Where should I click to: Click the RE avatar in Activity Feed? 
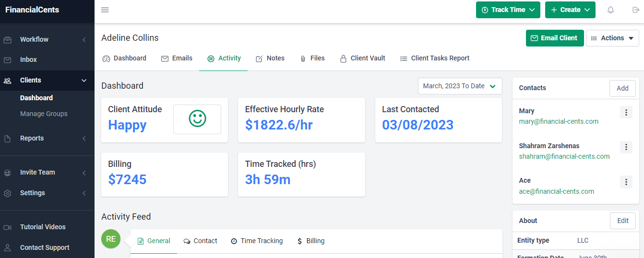pos(111,239)
